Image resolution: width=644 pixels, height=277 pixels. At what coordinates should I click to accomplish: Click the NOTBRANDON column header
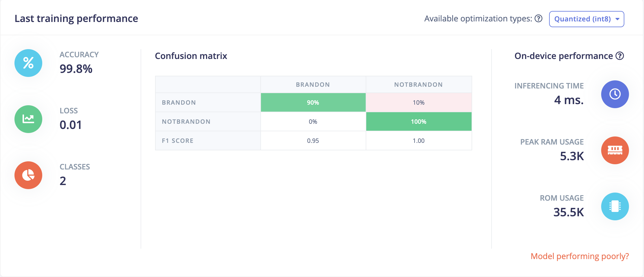(418, 85)
